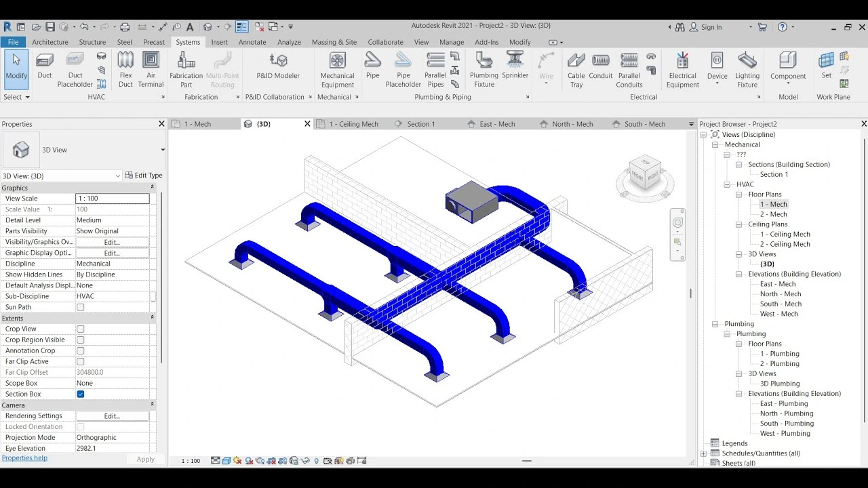Select the Cable Tray tool
The width and height of the screenshot is (868, 488).
tap(576, 70)
